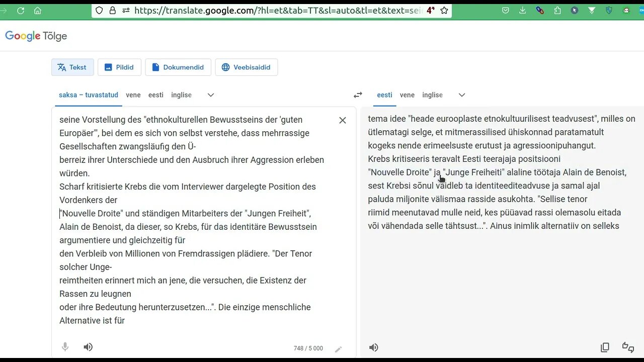644x362 pixels.
Task: Open the handwriting pencil input tool
Action: (x=339, y=348)
